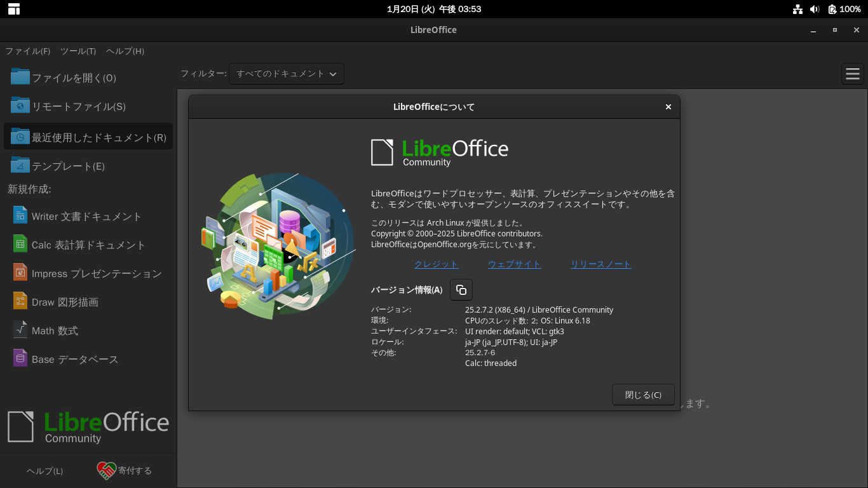The width and height of the screenshot is (868, 488).
Task: Expand the すべてのドキュメント filter dropdown
Action: [287, 74]
